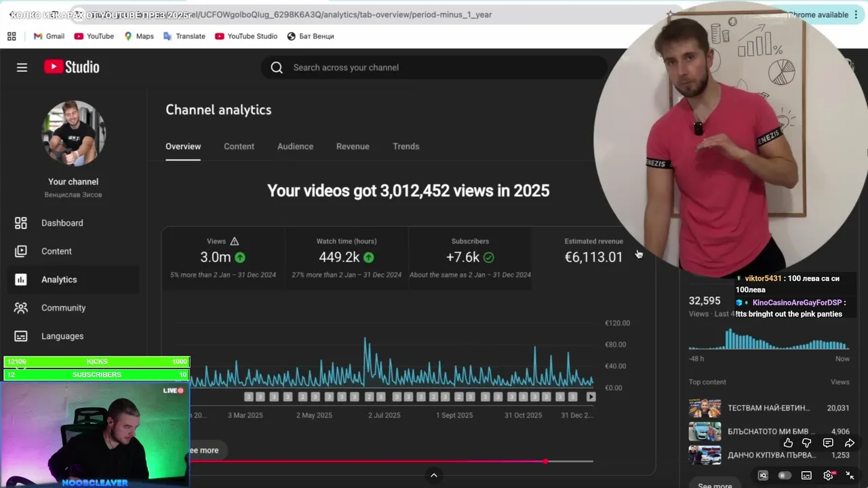Viewport: 868px width, 488px height.
Task: Open the video comments icon
Action: pyautogui.click(x=828, y=443)
